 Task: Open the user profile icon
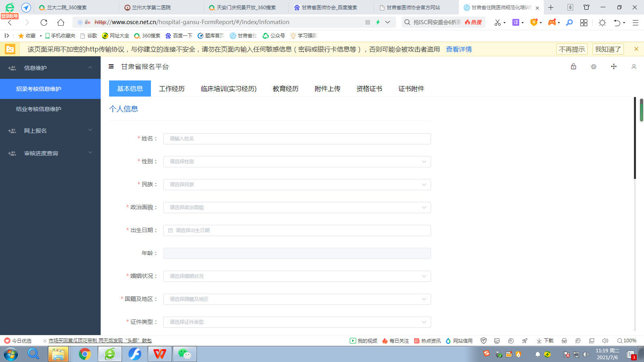pos(634,67)
